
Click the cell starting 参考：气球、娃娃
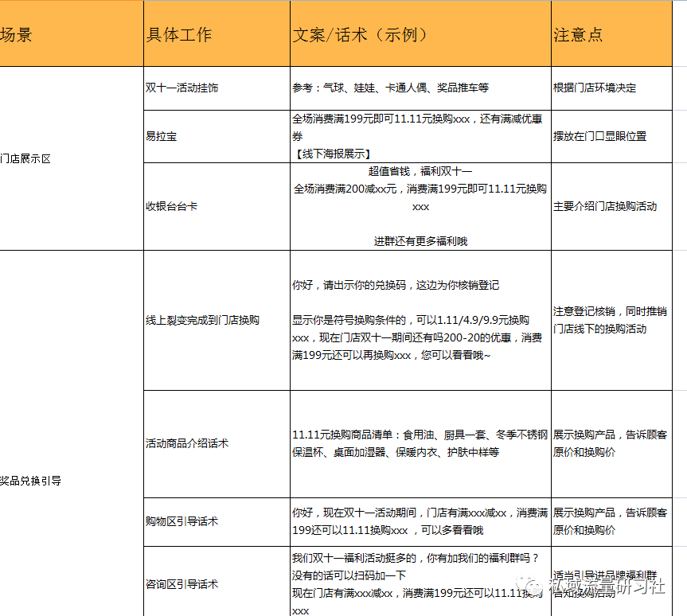pyautogui.click(x=420, y=88)
